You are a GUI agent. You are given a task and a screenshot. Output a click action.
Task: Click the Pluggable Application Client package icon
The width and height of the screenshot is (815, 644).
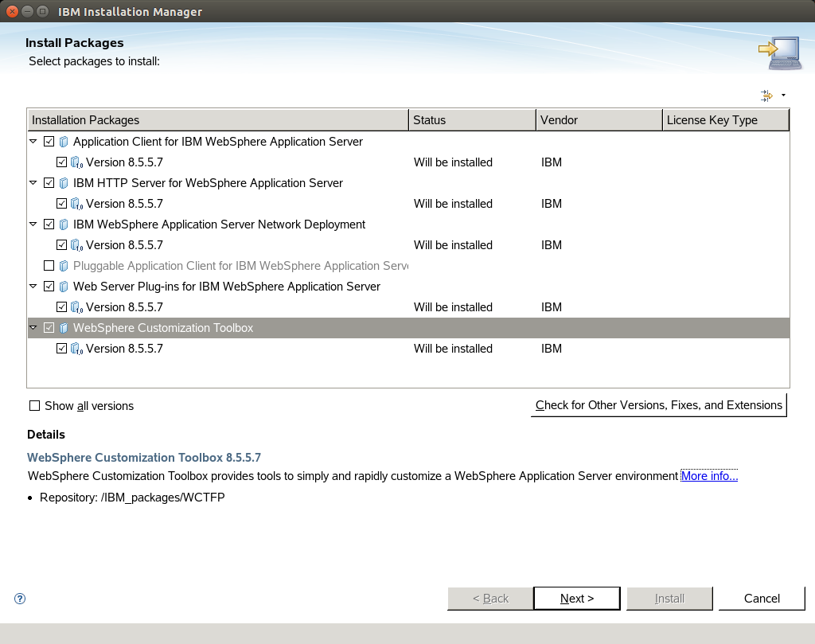[64, 266]
